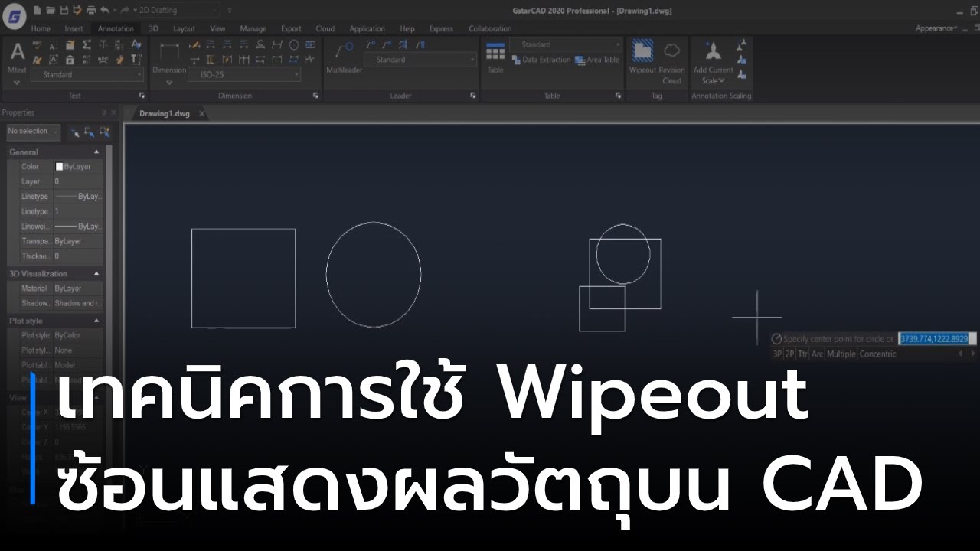Choose the Multiple circle option
Image resolution: width=980 pixels, height=551 pixels.
pyautogui.click(x=841, y=354)
